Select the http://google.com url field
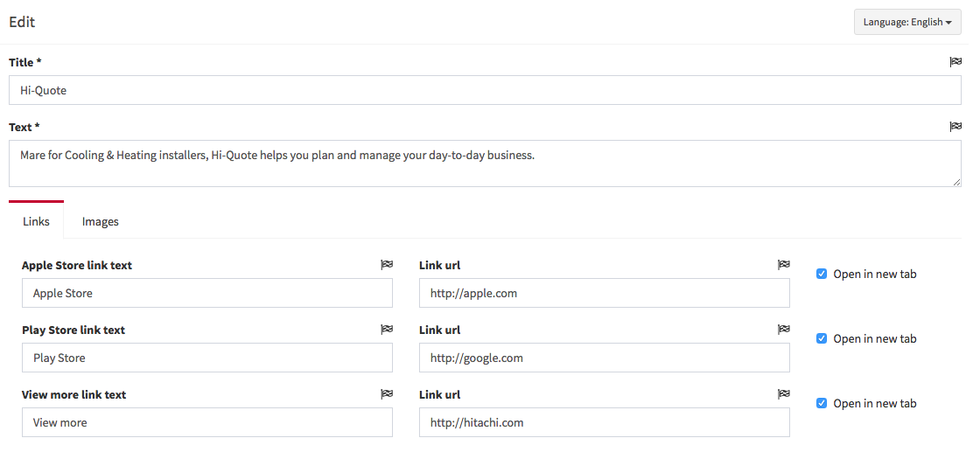The height and width of the screenshot is (459, 980). coord(604,358)
